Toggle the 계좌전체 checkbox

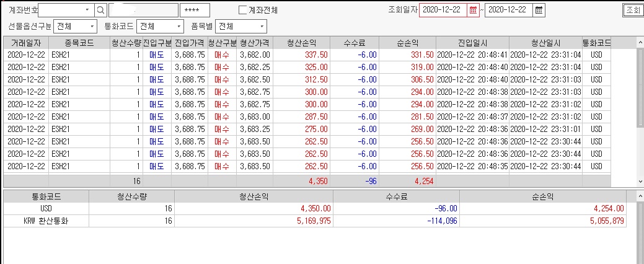[x=243, y=10]
